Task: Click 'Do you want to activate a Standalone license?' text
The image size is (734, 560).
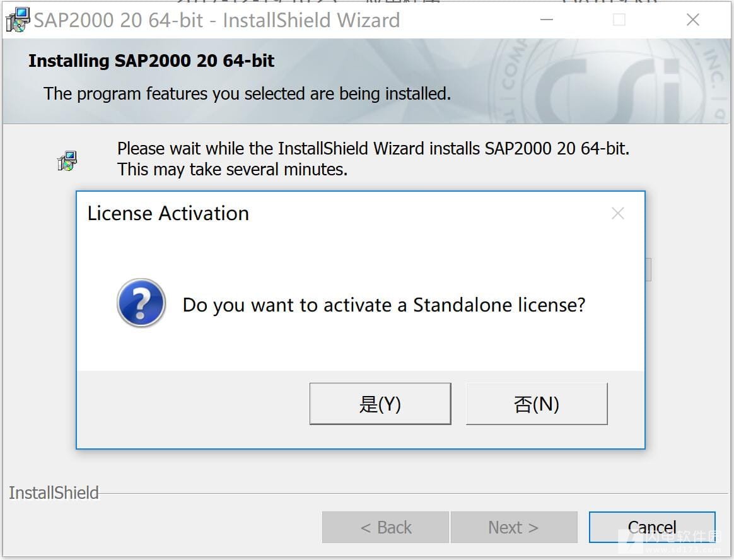Action: pos(384,305)
